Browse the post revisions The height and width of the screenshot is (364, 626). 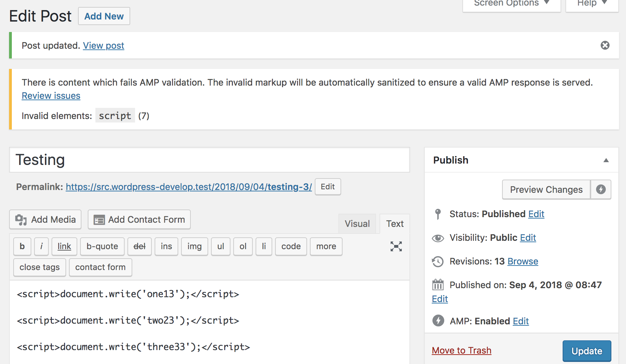point(523,261)
